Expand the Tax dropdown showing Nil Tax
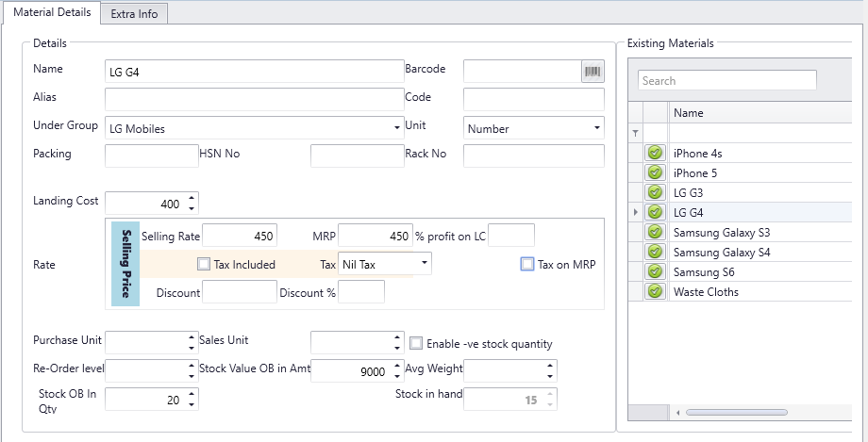The image size is (868, 442). point(424,263)
